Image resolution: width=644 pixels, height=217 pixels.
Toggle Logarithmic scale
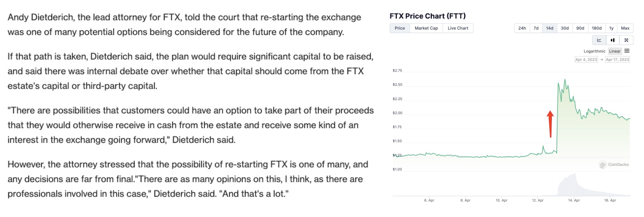(594, 51)
